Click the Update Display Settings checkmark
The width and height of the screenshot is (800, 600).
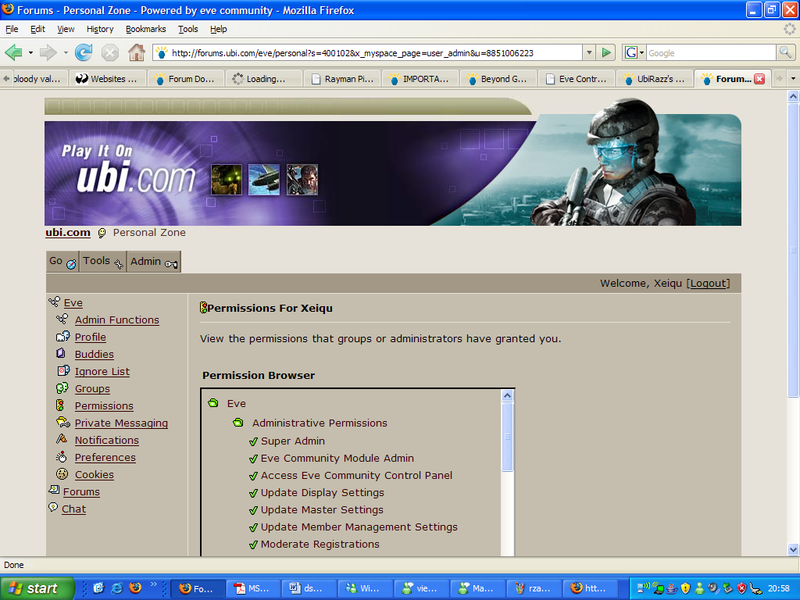(x=253, y=493)
